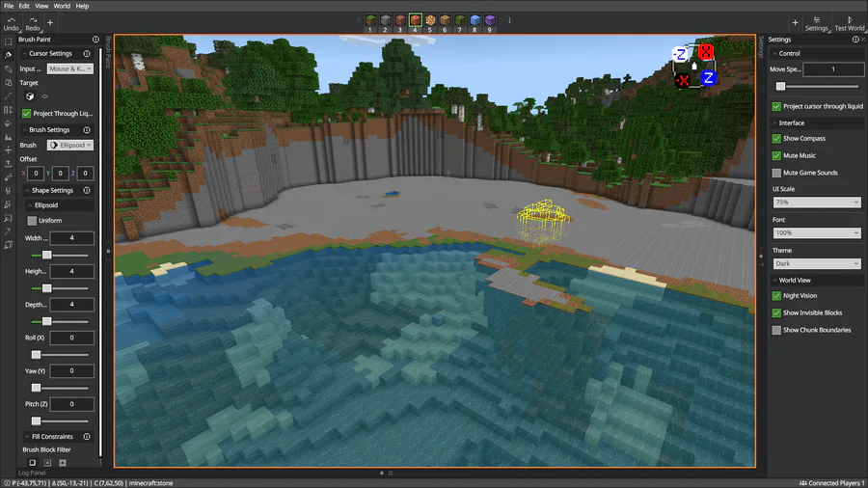Focus the Offset X input field

[x=36, y=174]
